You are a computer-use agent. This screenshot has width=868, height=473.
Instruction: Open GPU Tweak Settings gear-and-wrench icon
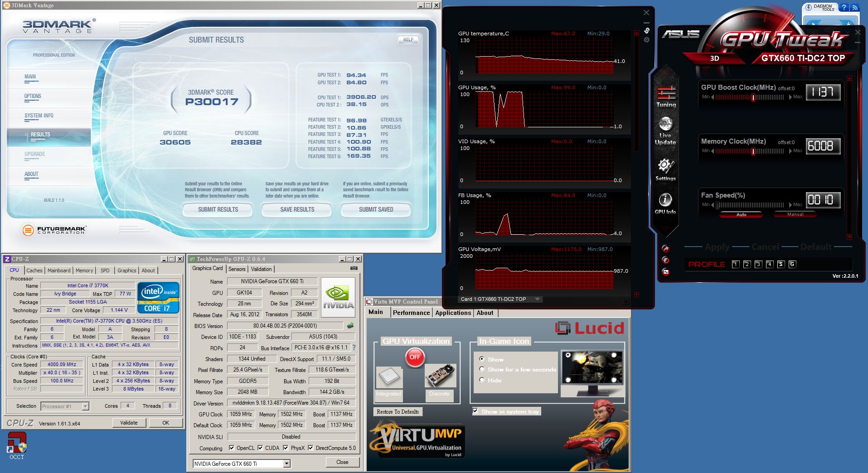(x=665, y=170)
